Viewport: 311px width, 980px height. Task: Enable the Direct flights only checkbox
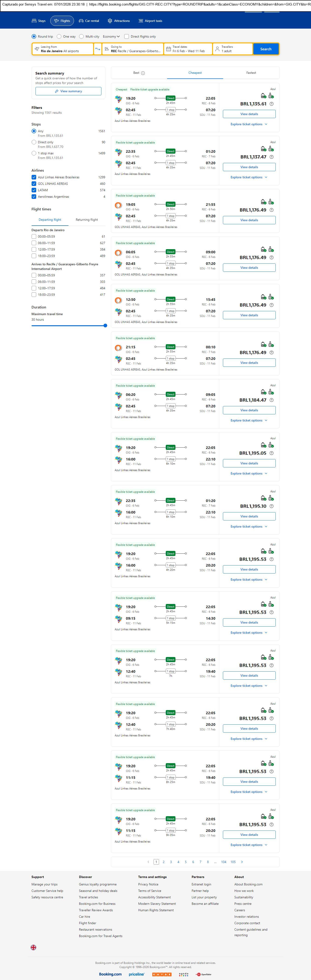(x=127, y=36)
